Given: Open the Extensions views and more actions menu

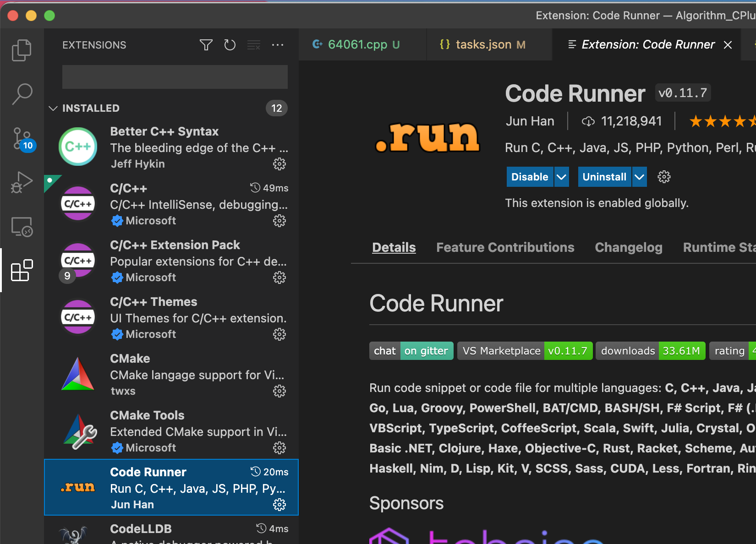Looking at the screenshot, I should point(278,45).
